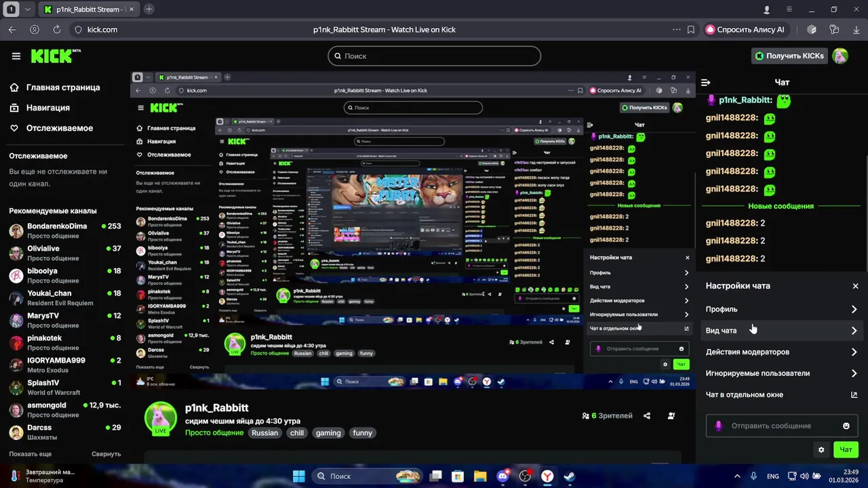The width and height of the screenshot is (868, 488).
Task: Open the browser profile icon in title bar
Action: [767, 9]
